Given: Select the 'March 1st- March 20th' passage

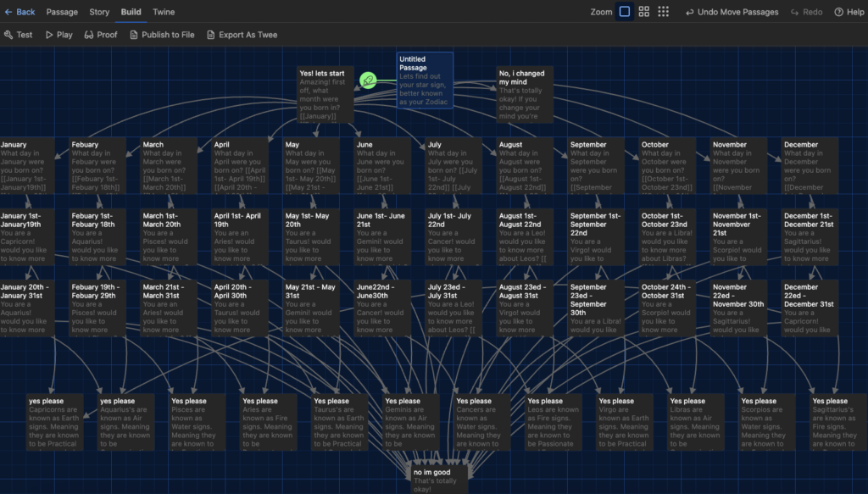Looking at the screenshot, I should pos(169,237).
